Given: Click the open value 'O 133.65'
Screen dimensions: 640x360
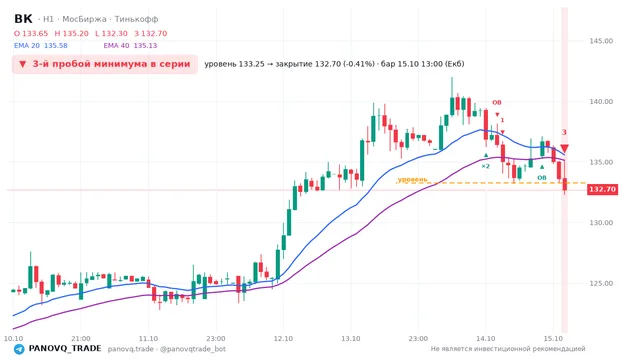Looking at the screenshot, I should (x=31, y=33).
